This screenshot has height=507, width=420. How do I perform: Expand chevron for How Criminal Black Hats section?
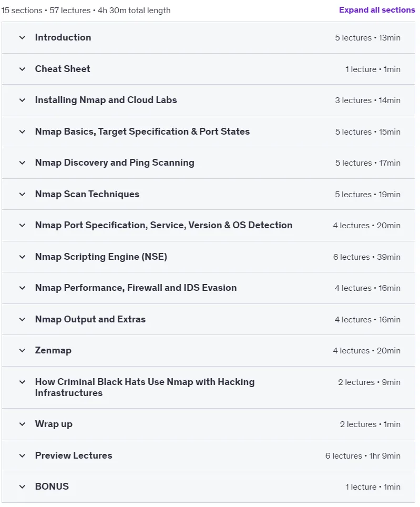pos(22,382)
